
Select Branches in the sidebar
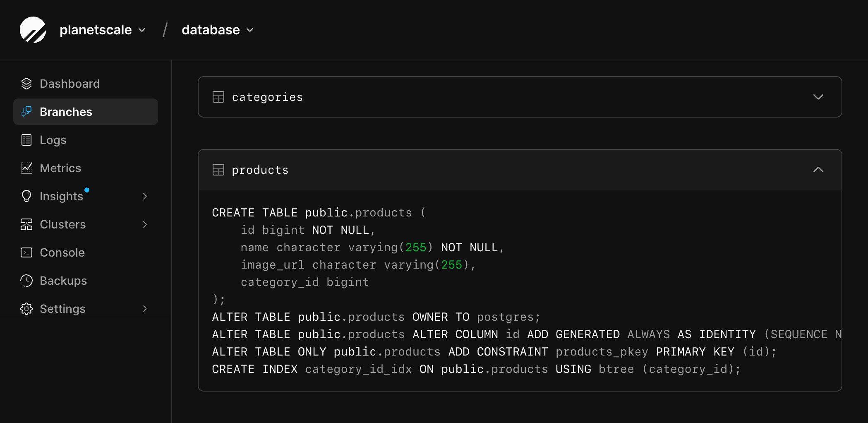(86, 112)
